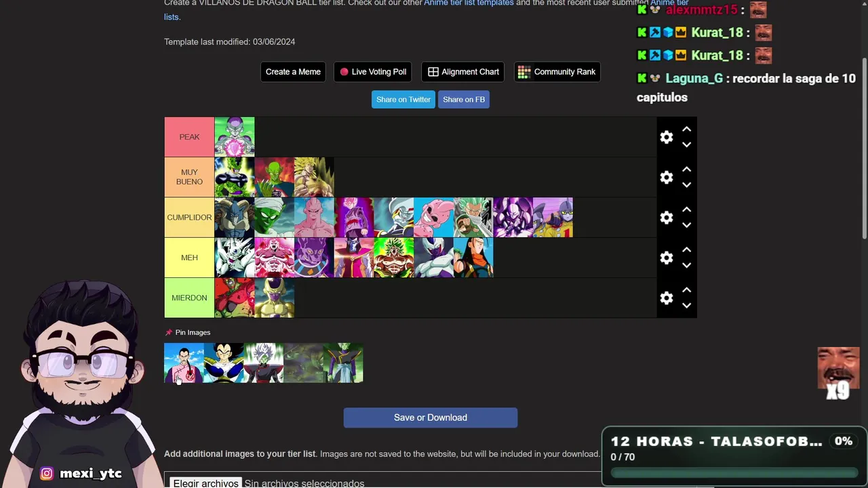Open the Live Voting Poll
This screenshot has width=868, height=488.
coord(374,72)
